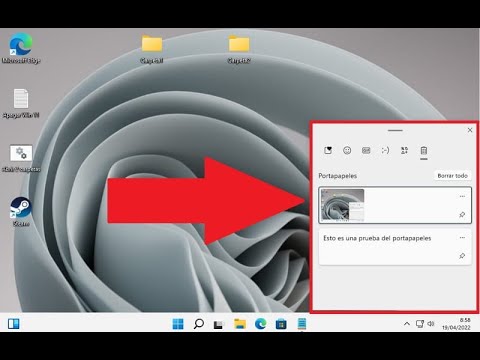Select the second folder on desktop

coord(239,49)
